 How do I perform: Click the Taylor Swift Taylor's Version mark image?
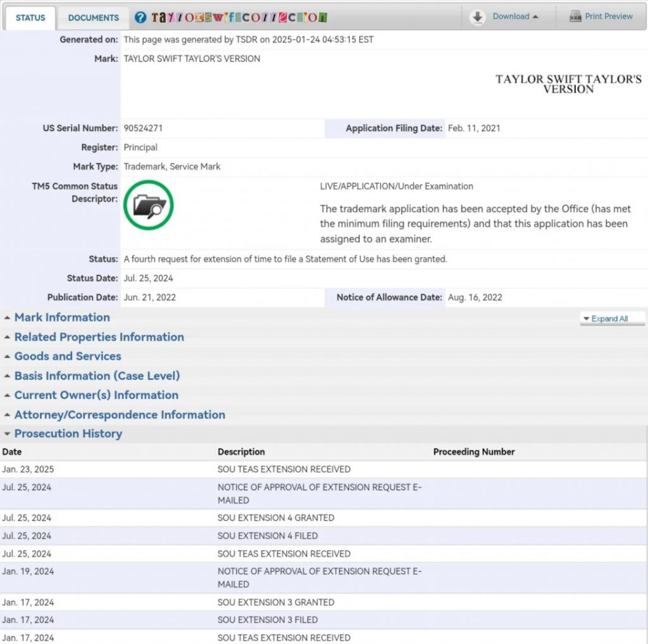point(568,84)
